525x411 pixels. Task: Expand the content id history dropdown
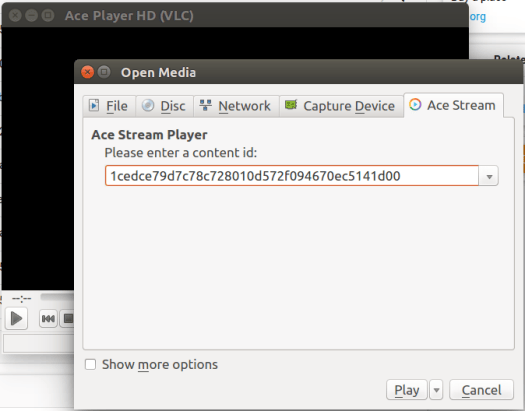pyautogui.click(x=489, y=176)
